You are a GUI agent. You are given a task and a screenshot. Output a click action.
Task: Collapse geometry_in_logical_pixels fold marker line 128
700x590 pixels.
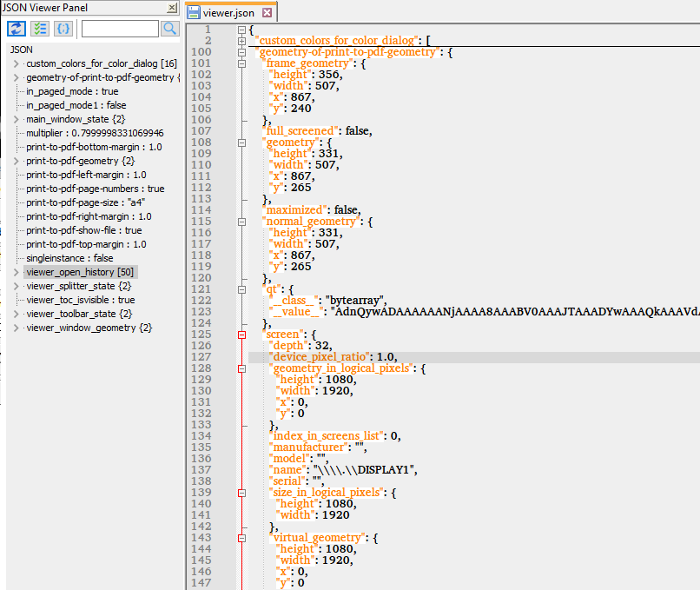(241, 369)
